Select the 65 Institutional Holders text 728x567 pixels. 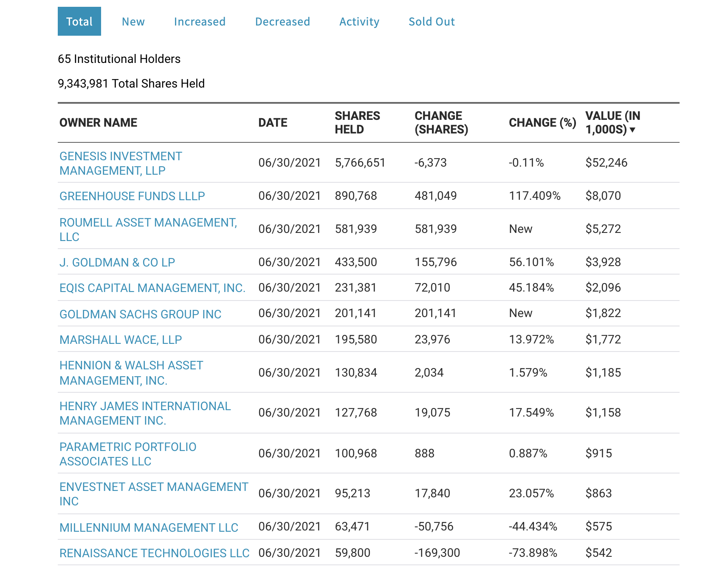pyautogui.click(x=119, y=59)
